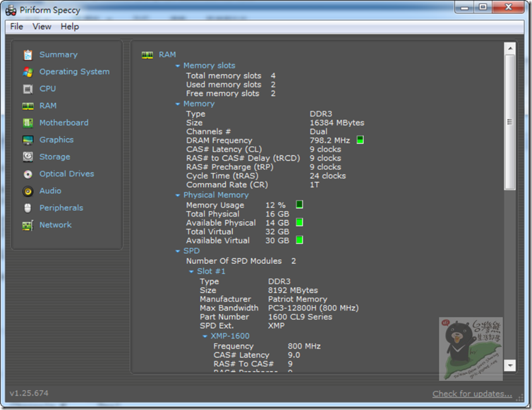The height and width of the screenshot is (410, 532).
Task: Click the Cycle Time (tRAS) label
Action: pyautogui.click(x=222, y=176)
